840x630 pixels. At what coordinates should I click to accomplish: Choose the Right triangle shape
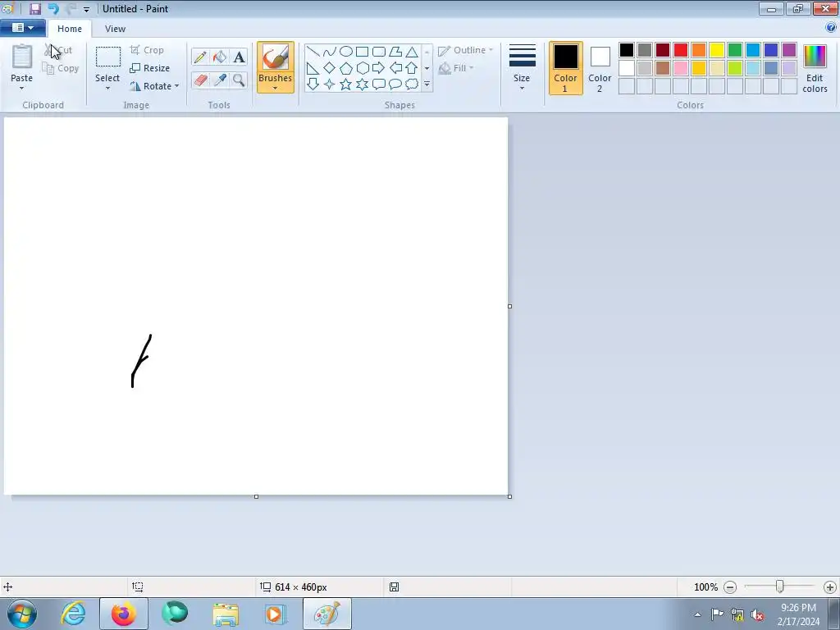pyautogui.click(x=313, y=68)
